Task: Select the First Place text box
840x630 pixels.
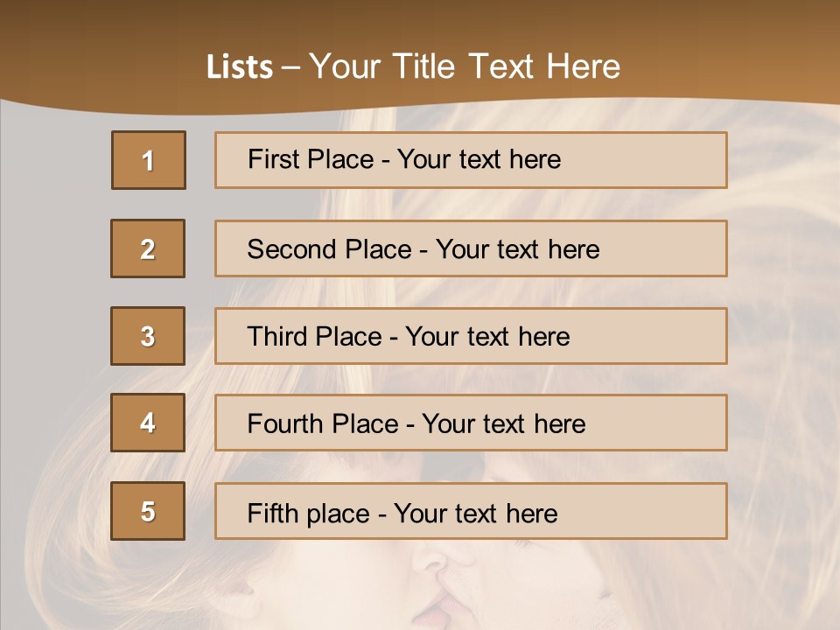Action: click(471, 160)
